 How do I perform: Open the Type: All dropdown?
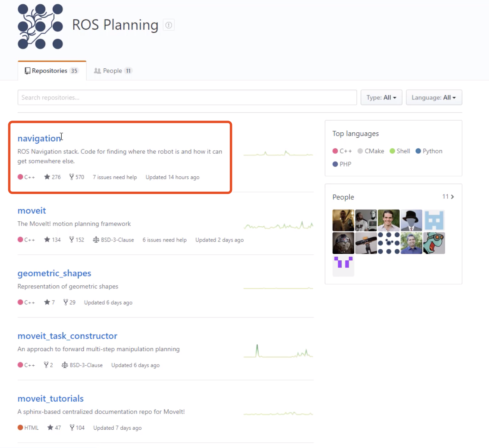coord(381,98)
